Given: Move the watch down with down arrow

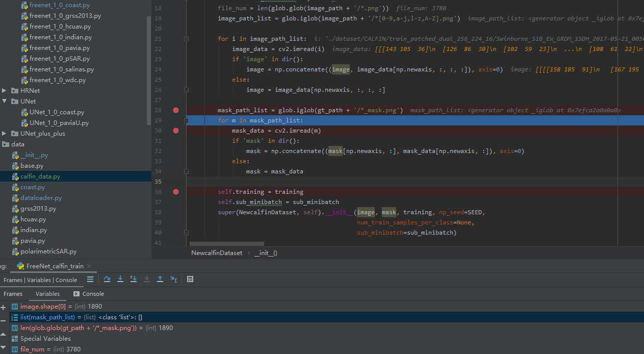Looking at the screenshot, I should tap(3, 348).
